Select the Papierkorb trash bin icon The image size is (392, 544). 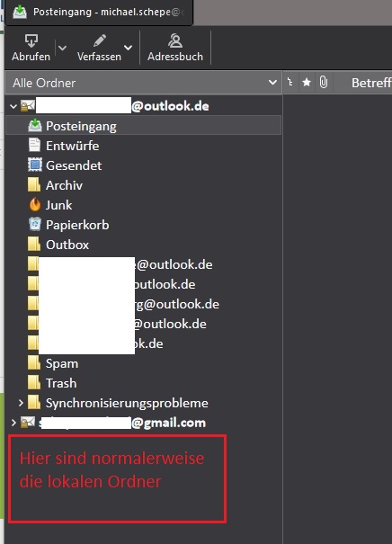(35, 225)
